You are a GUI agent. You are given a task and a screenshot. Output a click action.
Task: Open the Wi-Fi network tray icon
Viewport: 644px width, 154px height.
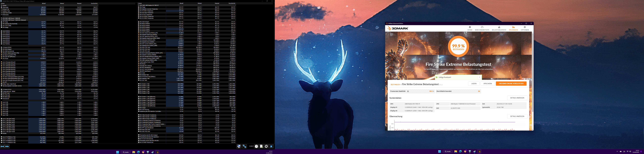coord(627,151)
